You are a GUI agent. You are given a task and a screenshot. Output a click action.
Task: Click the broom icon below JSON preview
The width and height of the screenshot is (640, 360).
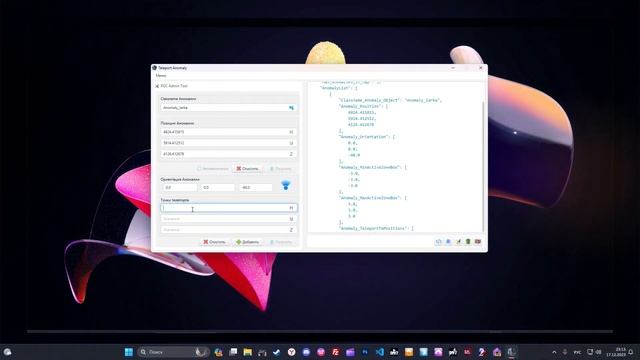click(x=458, y=242)
